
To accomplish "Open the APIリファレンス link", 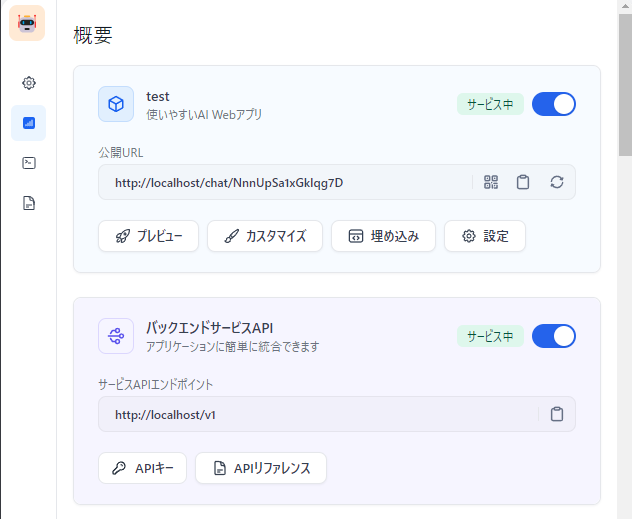I will (261, 468).
